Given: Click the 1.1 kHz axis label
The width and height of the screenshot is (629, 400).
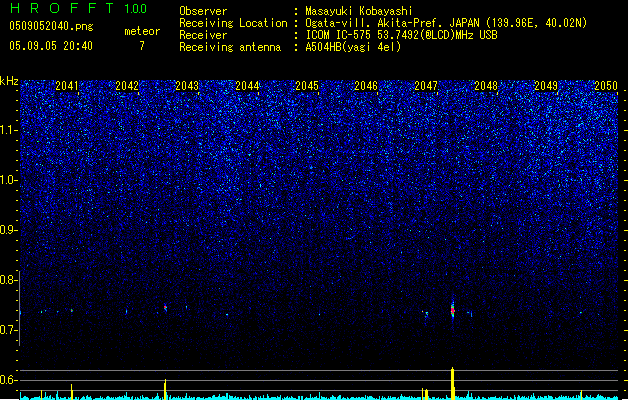Looking at the screenshot, I should click(7, 130).
